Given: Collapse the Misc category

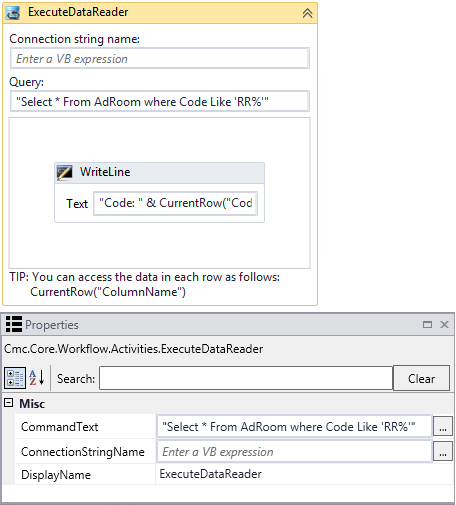Looking at the screenshot, I should [9, 403].
